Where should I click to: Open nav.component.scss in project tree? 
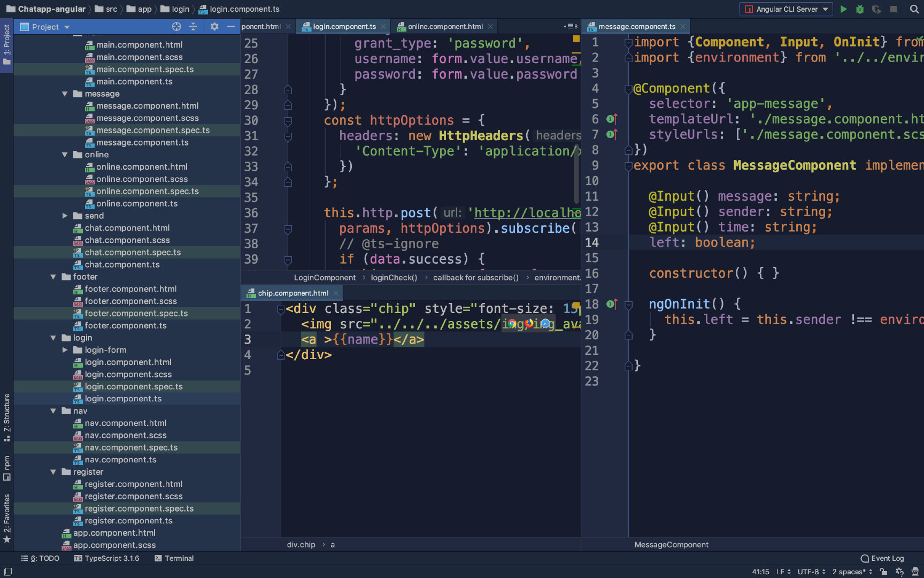126,435
